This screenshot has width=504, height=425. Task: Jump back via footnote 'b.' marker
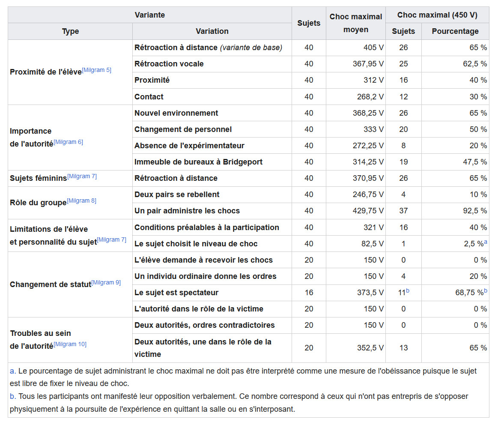[12, 396]
